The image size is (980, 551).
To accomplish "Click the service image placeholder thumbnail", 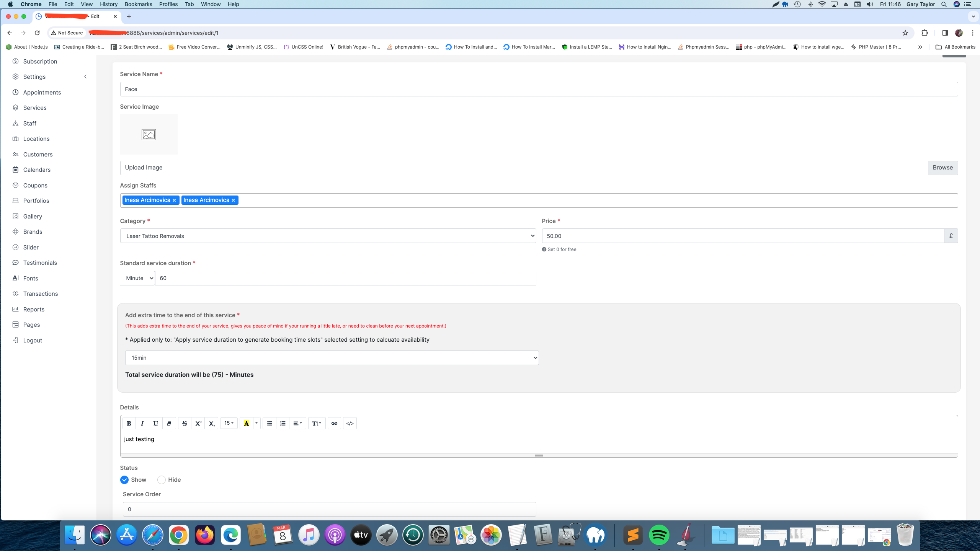I will 149,134.
